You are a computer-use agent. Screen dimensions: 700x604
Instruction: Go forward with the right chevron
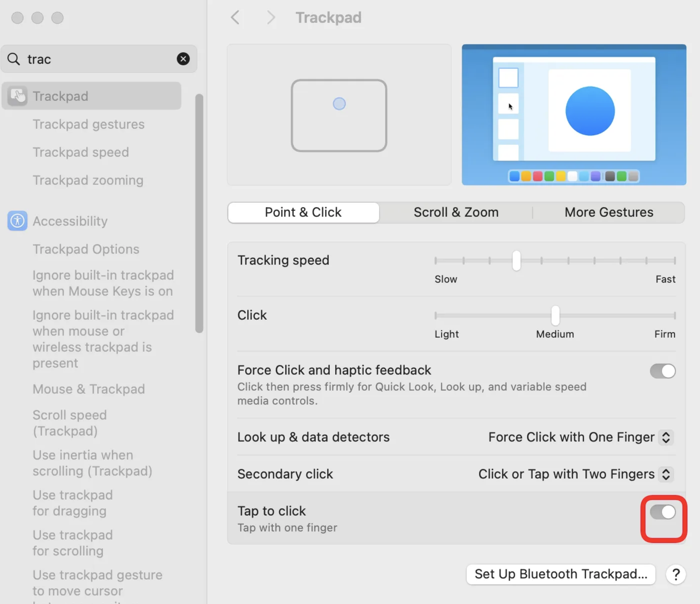[x=271, y=17]
